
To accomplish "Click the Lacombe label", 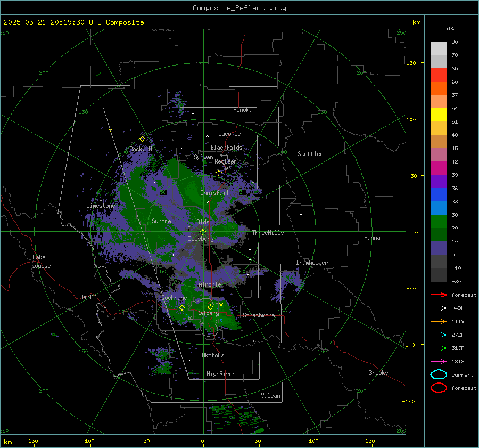I will [x=229, y=134].
